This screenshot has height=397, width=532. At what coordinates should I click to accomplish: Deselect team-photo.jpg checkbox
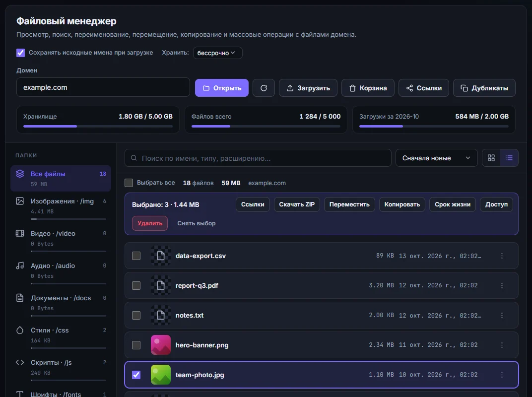[x=136, y=375]
